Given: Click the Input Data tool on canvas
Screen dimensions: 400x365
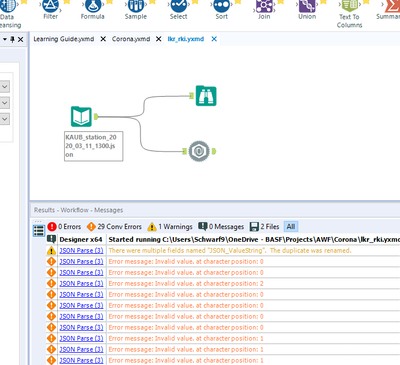Looking at the screenshot, I should (81, 117).
